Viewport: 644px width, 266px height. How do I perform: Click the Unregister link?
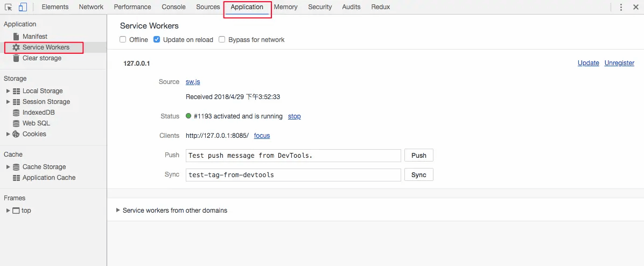619,63
